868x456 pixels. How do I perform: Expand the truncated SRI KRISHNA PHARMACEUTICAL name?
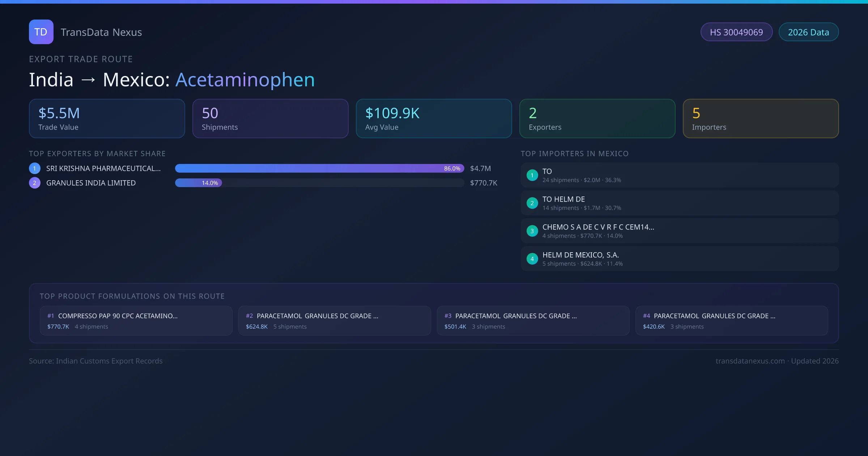(x=104, y=168)
